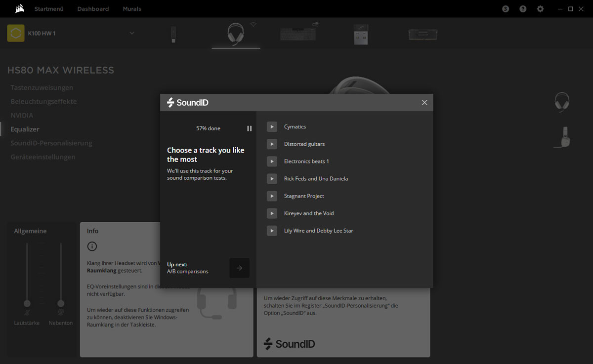Select the keyboard device icon
593x364 pixels.
click(298, 34)
